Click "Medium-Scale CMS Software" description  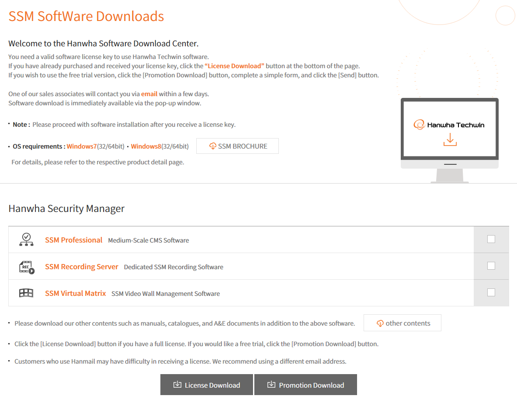coord(149,241)
